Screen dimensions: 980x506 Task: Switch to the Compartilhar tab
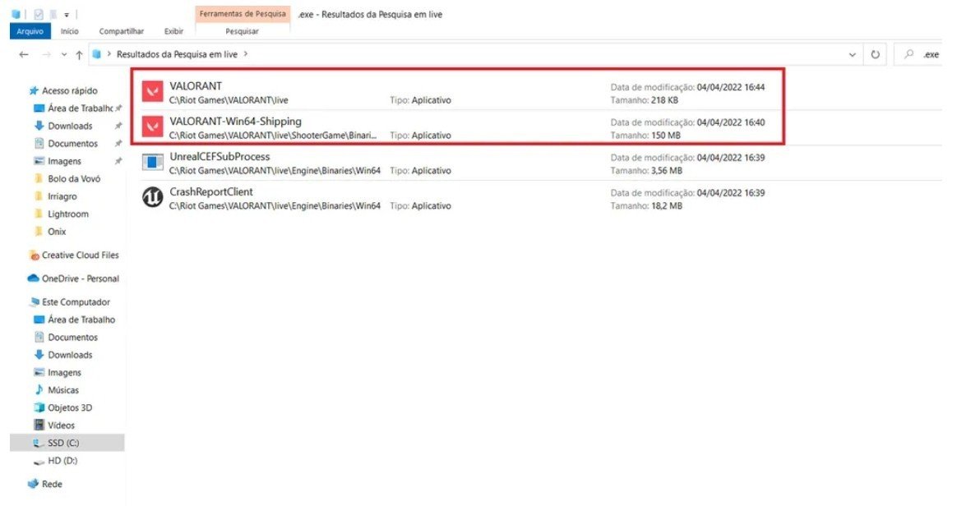pyautogui.click(x=121, y=31)
